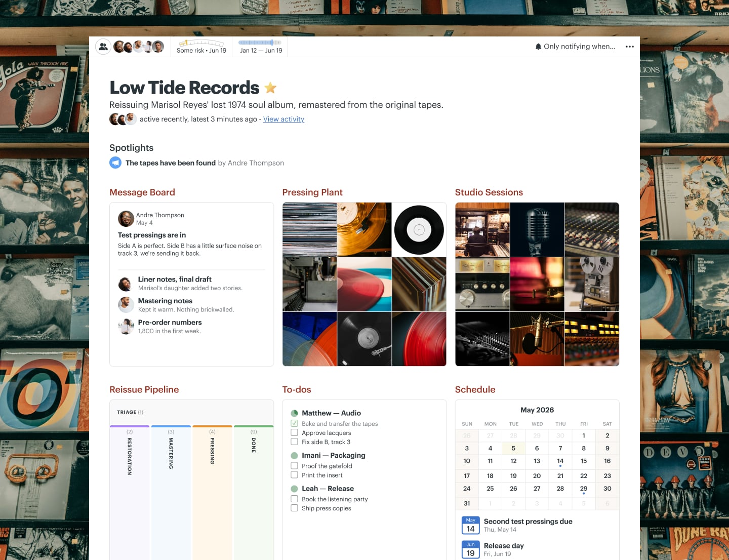Expand the MASTERING pipeline column

pyautogui.click(x=171, y=493)
